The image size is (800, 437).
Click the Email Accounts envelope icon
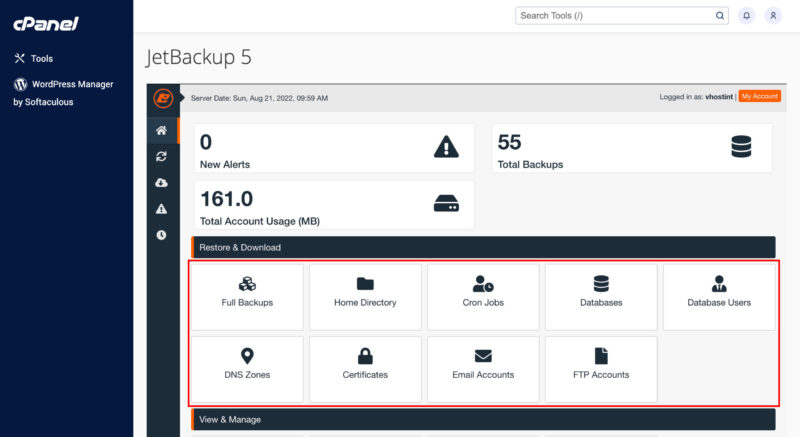(x=483, y=356)
